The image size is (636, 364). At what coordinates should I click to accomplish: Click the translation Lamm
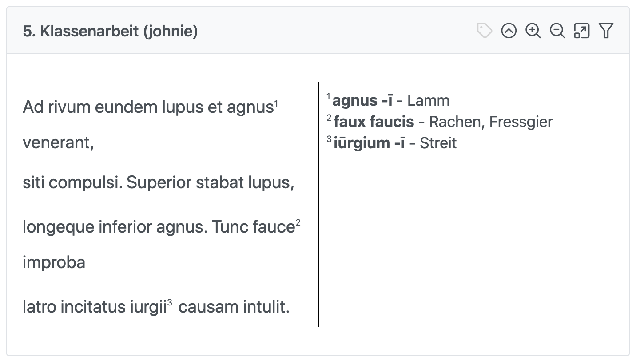(428, 100)
